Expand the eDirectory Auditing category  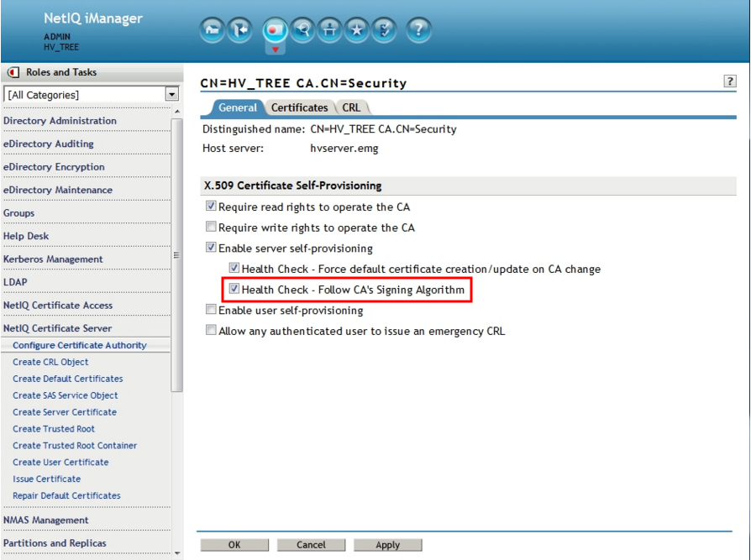pos(49,144)
